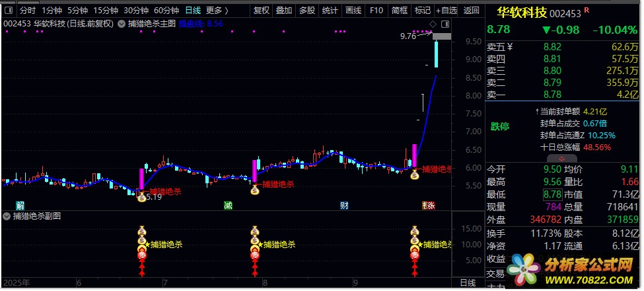
Task: Add stock with +自选 button
Action: click(x=447, y=11)
